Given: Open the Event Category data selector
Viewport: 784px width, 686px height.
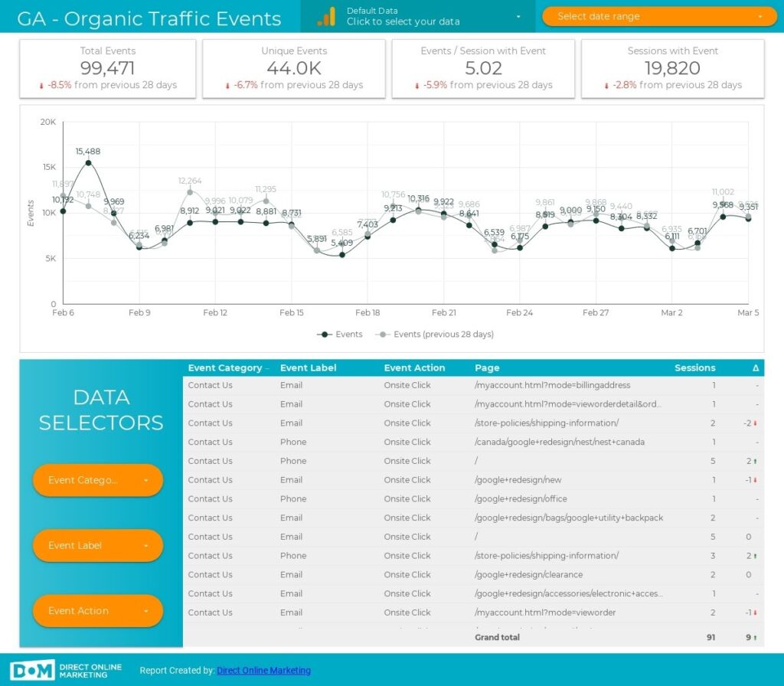Looking at the screenshot, I should tap(97, 480).
